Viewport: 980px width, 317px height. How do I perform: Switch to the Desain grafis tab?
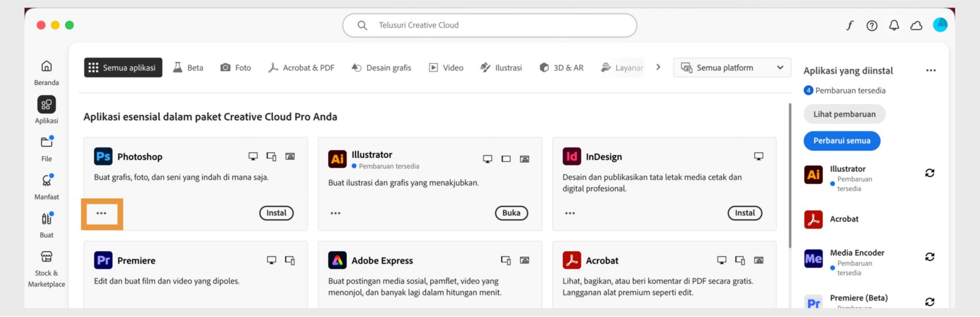coord(381,68)
